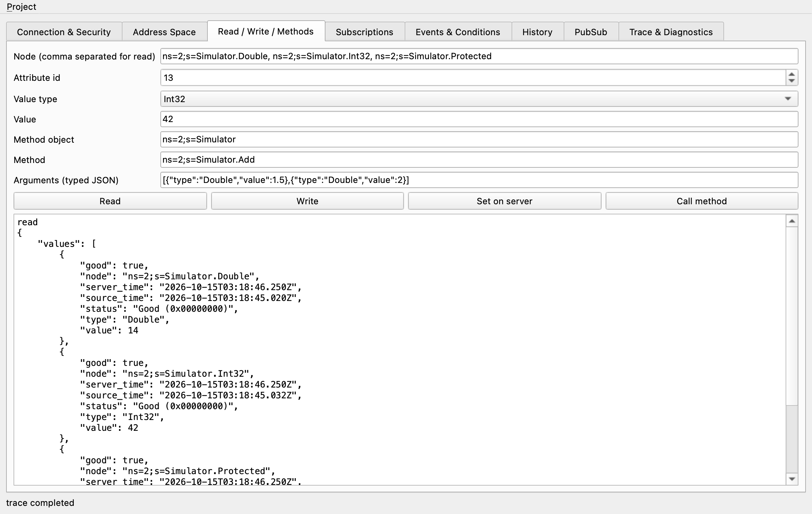Click the Call method button
This screenshot has width=812, height=514.
point(702,201)
